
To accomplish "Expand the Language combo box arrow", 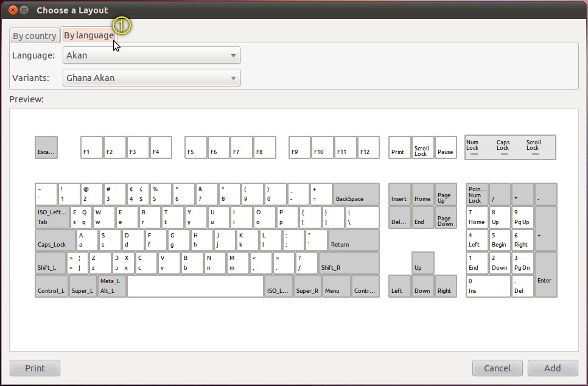I will point(233,55).
